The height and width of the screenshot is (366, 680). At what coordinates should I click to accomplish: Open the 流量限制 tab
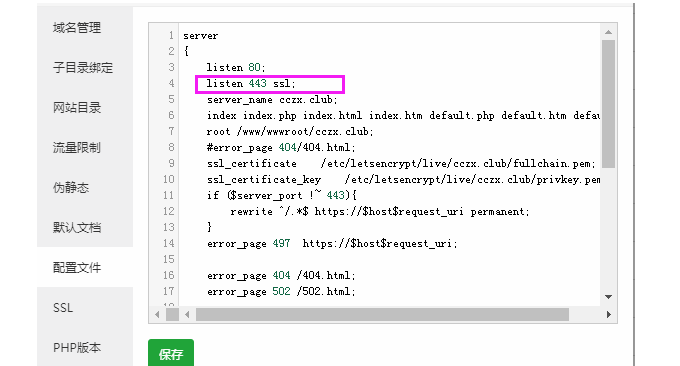pyautogui.click(x=77, y=147)
